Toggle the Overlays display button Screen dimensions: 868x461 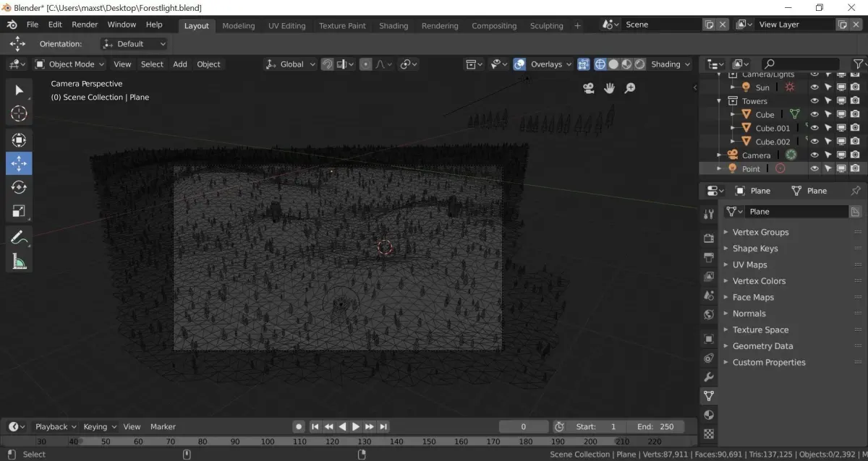(519, 64)
